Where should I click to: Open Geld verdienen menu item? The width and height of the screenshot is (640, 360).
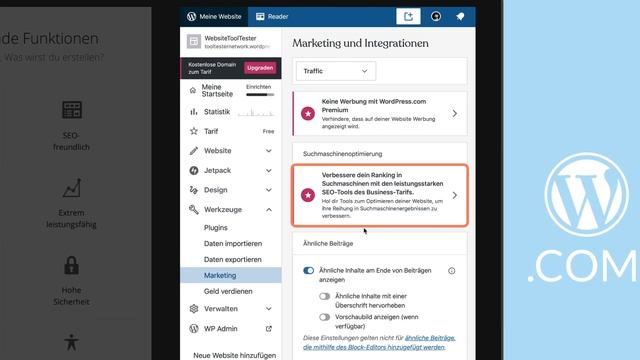point(228,291)
